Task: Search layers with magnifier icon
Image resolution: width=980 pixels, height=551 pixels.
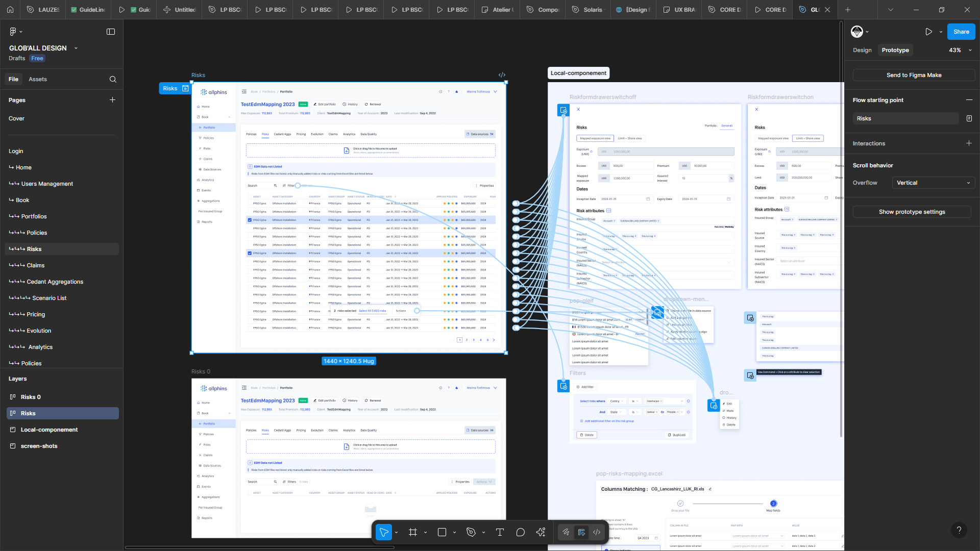Action: point(113,79)
